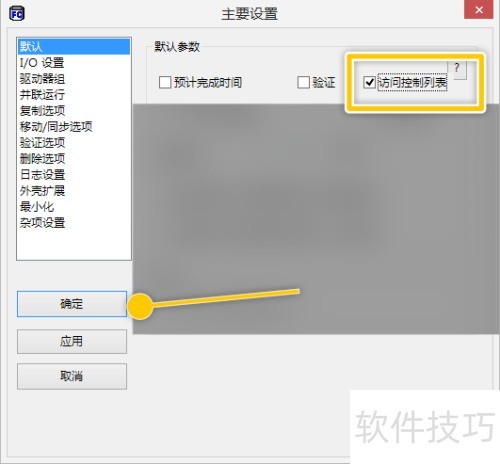Select 删除选项 entry
Viewport: 500px width, 464px height.
[x=74, y=159]
